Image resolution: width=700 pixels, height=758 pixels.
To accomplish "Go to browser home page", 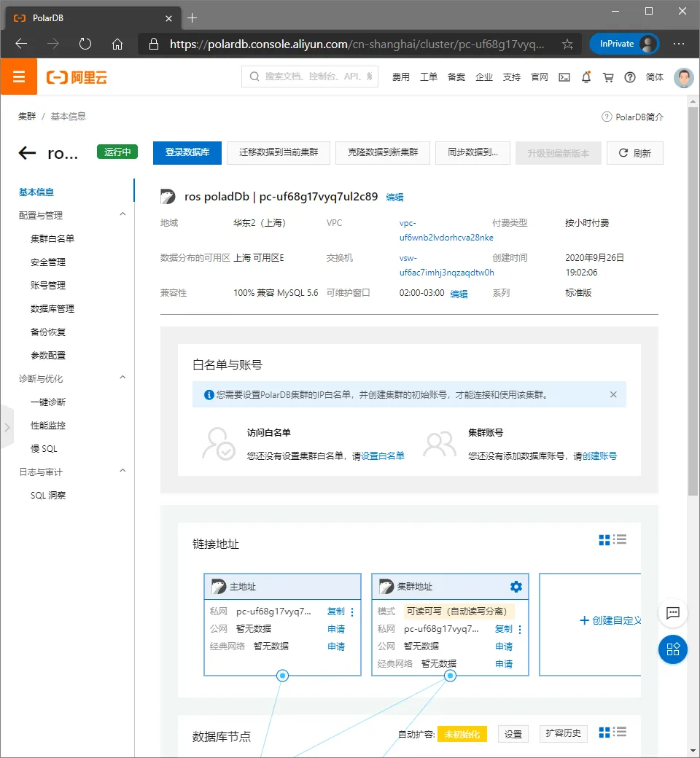I will tap(117, 44).
